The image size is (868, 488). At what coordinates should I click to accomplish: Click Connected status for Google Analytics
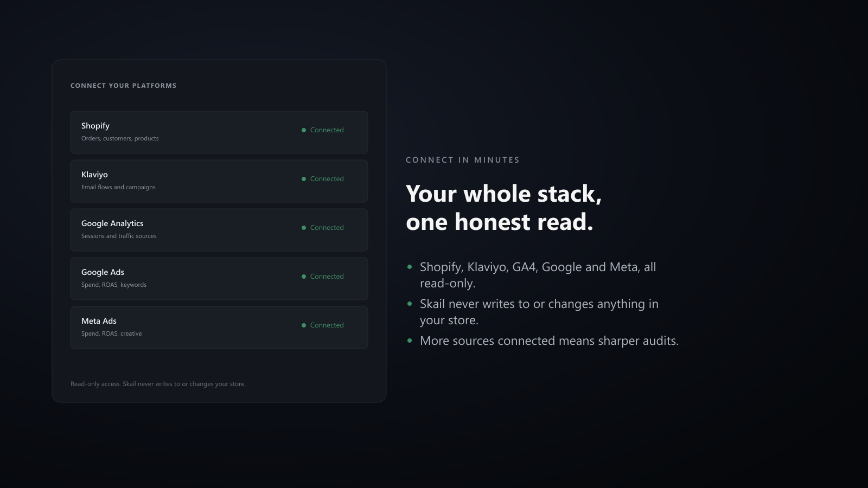327,228
